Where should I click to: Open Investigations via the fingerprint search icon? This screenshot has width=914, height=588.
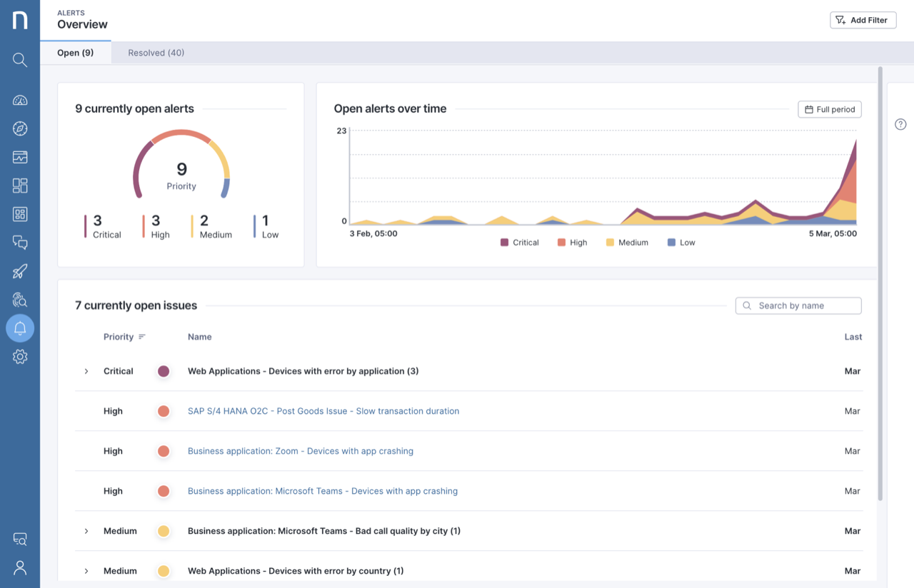(x=19, y=300)
